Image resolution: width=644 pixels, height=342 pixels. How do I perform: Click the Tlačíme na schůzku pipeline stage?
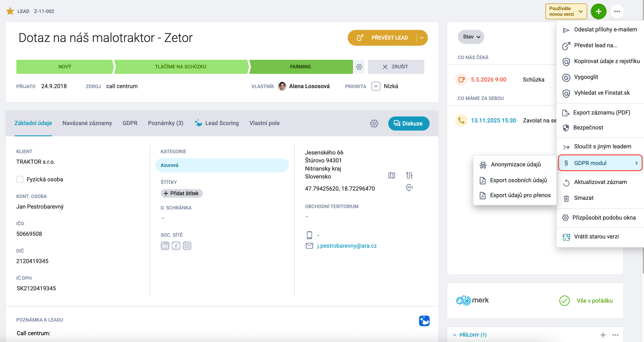[x=180, y=67]
